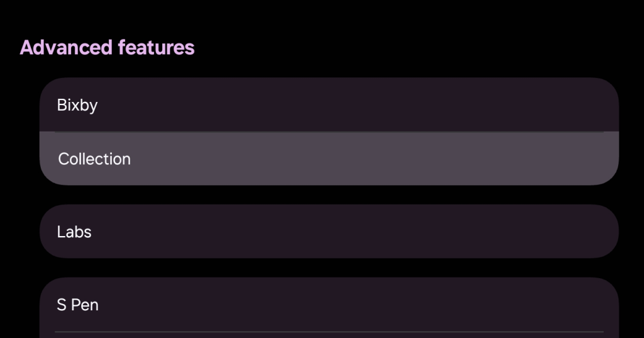Enter the Labs settings page
644x338 pixels.
point(329,232)
